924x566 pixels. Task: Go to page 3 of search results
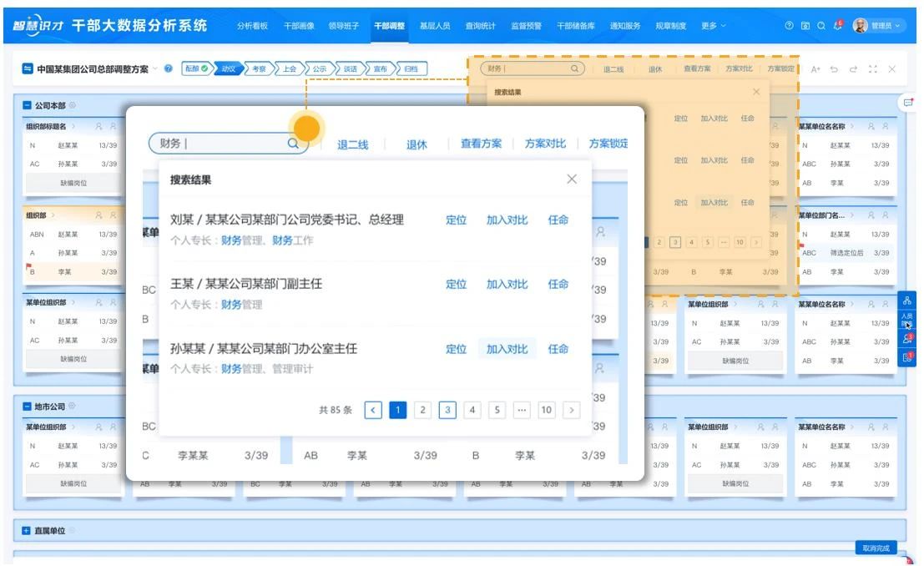point(447,410)
